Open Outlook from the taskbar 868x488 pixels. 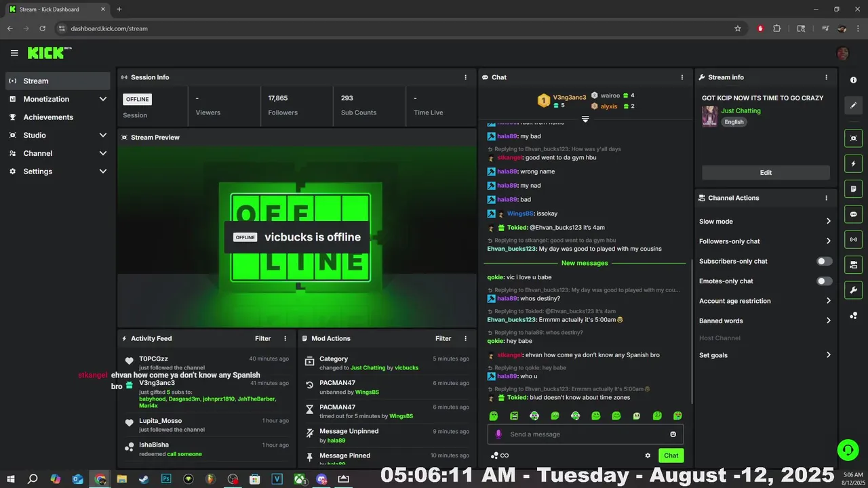77,479
